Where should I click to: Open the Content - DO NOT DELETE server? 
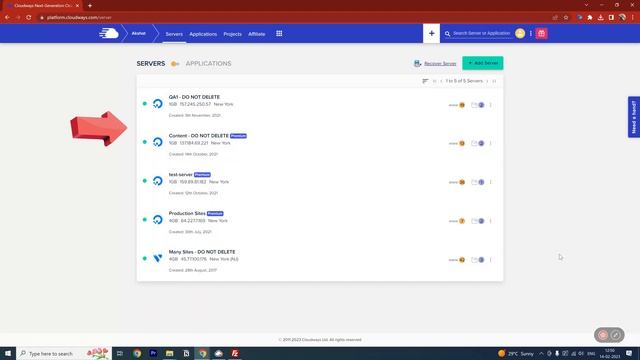coord(198,136)
